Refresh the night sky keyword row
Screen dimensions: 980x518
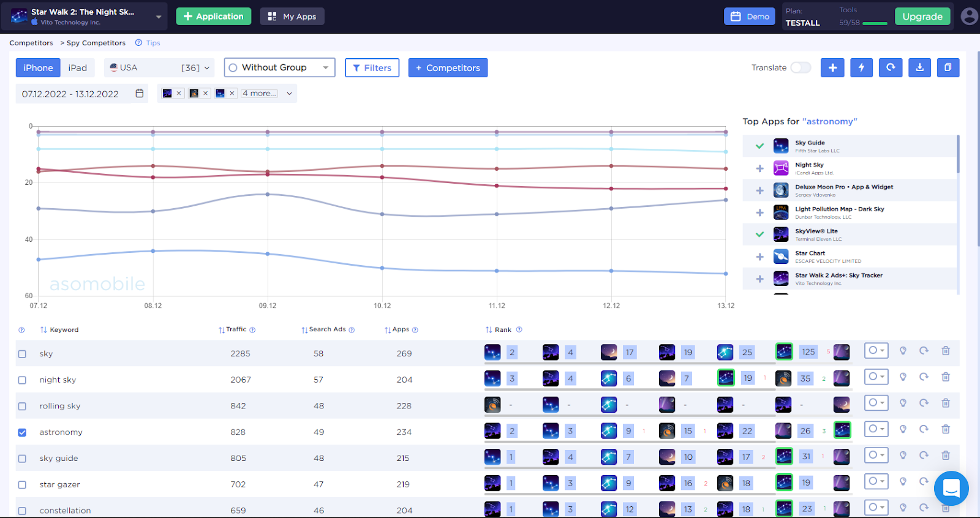point(924,377)
